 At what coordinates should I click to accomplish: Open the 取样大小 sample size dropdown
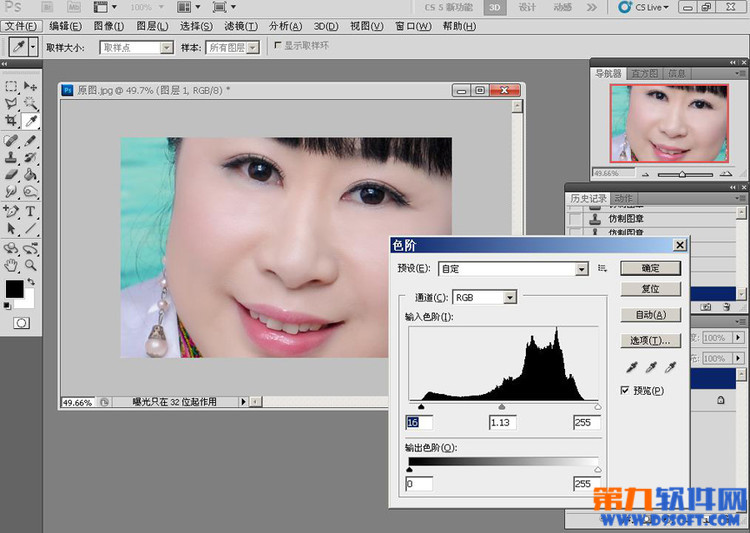click(x=166, y=47)
